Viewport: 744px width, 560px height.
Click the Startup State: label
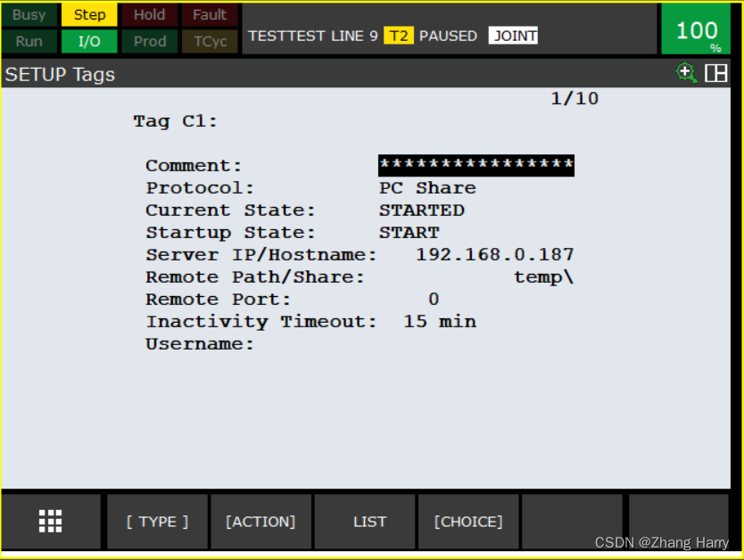point(230,233)
